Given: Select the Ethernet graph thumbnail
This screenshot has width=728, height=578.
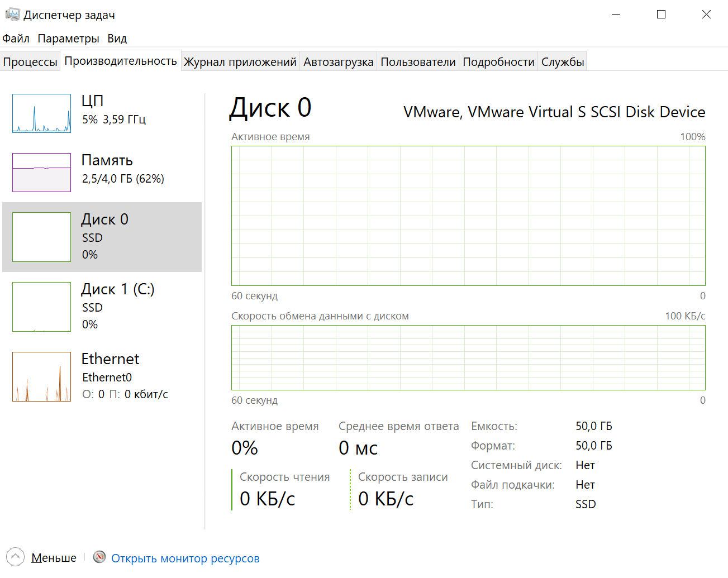Looking at the screenshot, I should (42, 376).
